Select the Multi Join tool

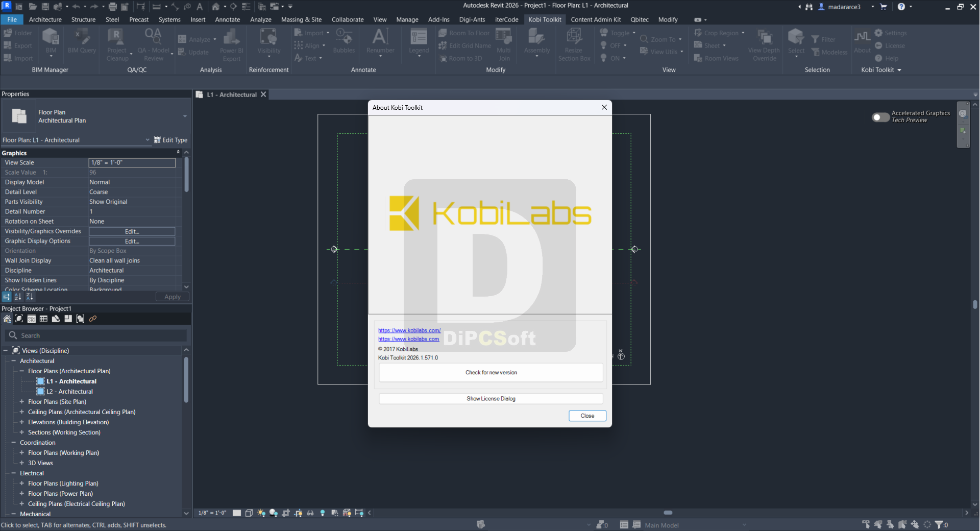(x=504, y=44)
